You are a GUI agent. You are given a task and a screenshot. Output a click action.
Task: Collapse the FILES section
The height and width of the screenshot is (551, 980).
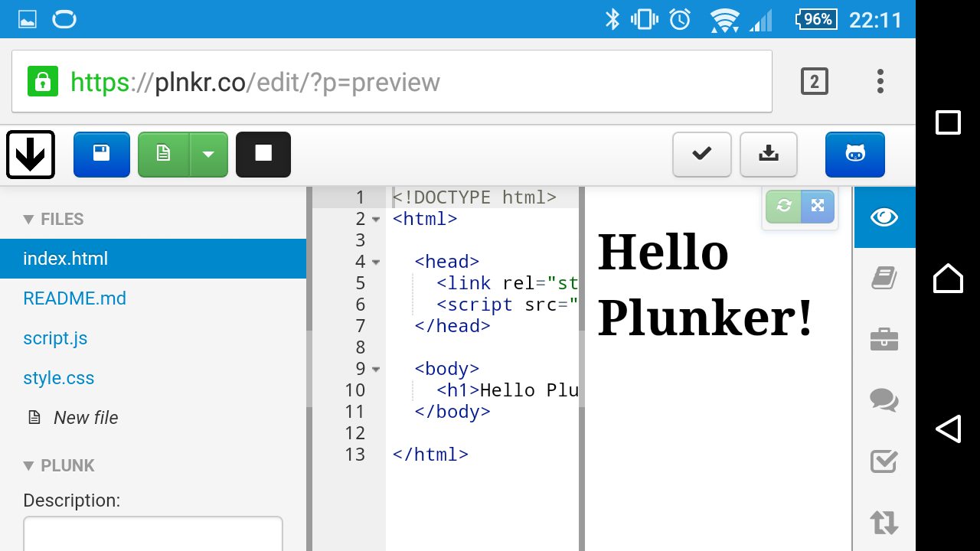29,220
